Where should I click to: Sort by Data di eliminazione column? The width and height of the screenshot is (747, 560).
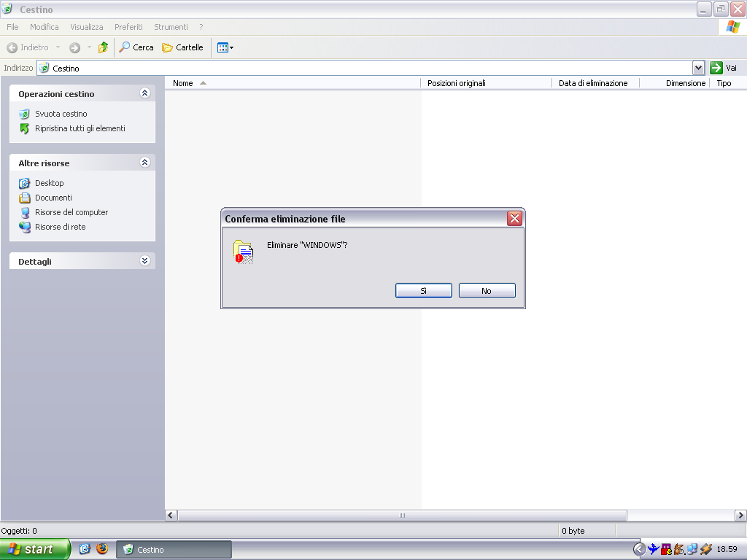[595, 83]
